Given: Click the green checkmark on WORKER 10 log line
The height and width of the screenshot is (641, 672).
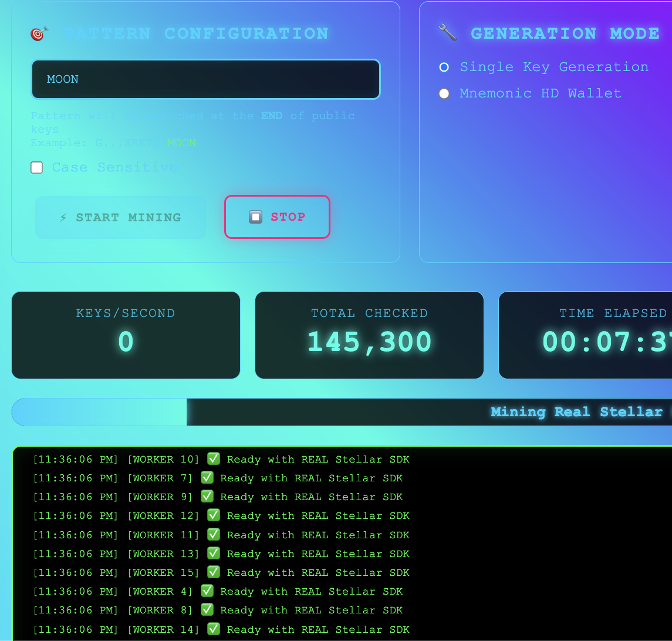Looking at the screenshot, I should (214, 459).
